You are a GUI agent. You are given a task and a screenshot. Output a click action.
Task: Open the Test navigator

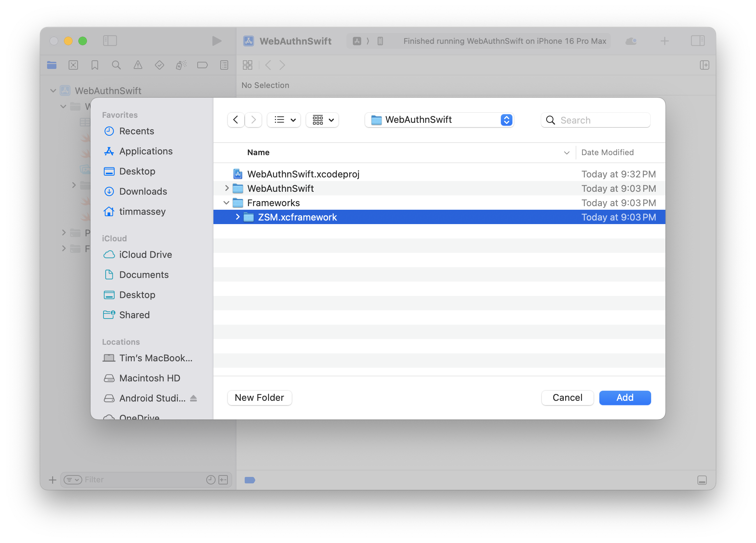click(x=159, y=65)
